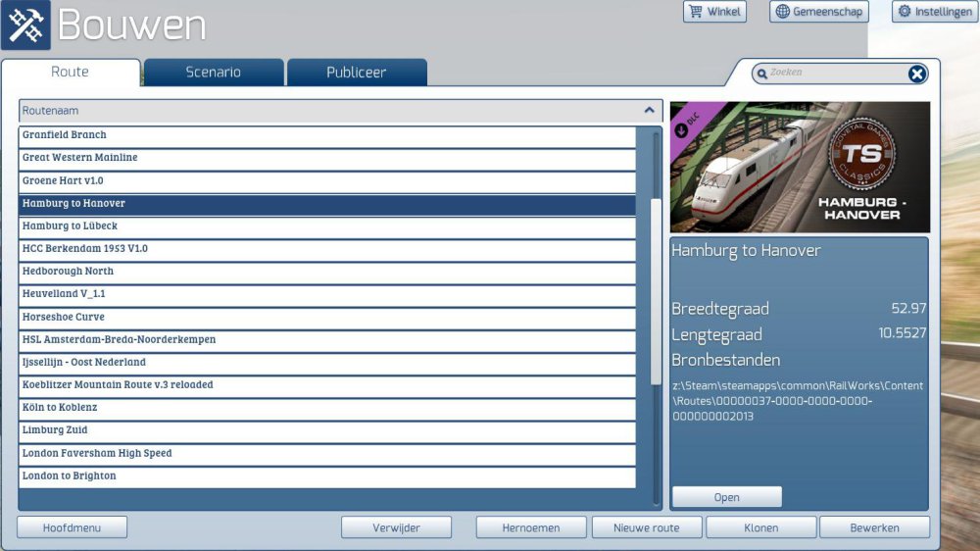
Task: Click the Hoofdmenu button
Action: pos(72,527)
